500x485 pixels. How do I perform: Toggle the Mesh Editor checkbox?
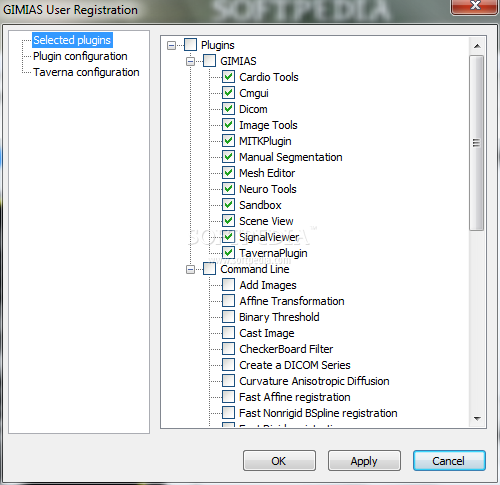pyautogui.click(x=228, y=173)
